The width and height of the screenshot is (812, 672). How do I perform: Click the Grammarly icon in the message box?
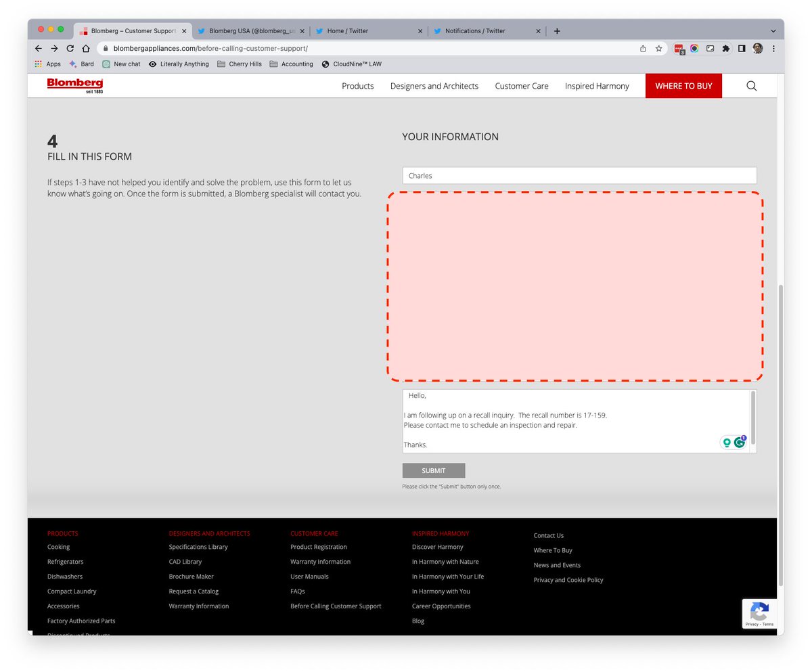pos(739,443)
